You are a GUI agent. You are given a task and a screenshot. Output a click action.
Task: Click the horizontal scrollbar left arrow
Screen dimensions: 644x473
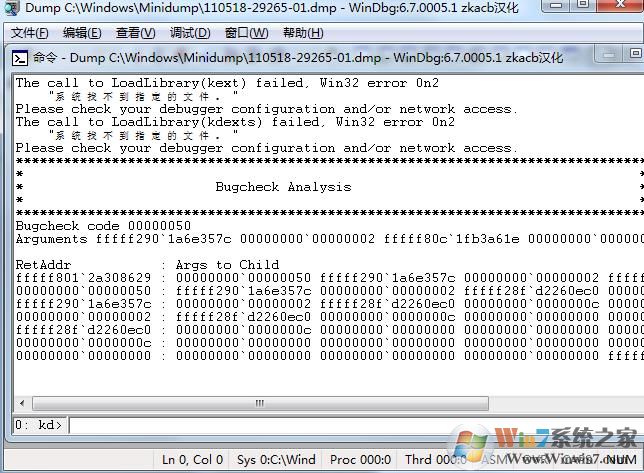(x=22, y=403)
